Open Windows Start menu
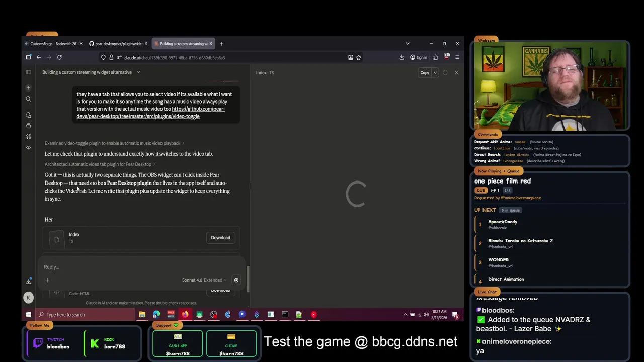This screenshot has height=362, width=644. point(28,315)
